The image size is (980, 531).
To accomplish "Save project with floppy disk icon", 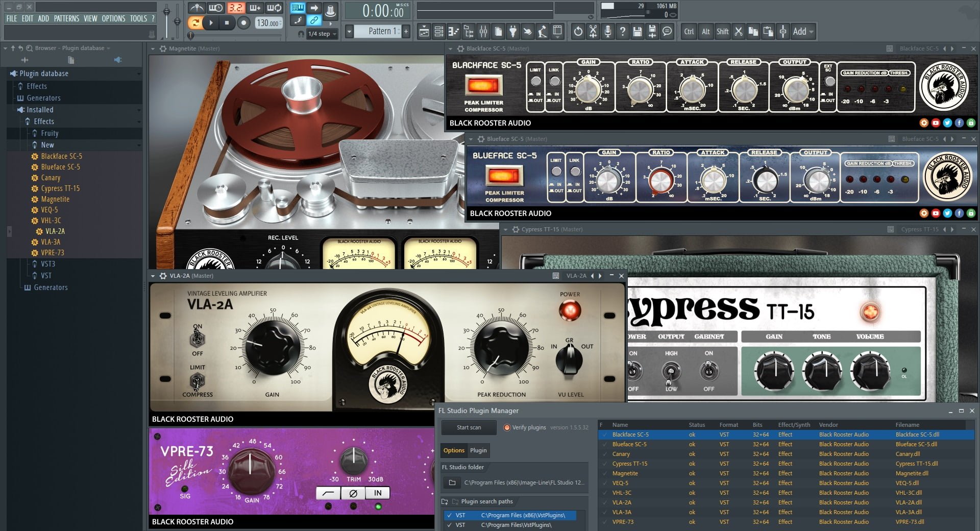I will click(x=637, y=32).
